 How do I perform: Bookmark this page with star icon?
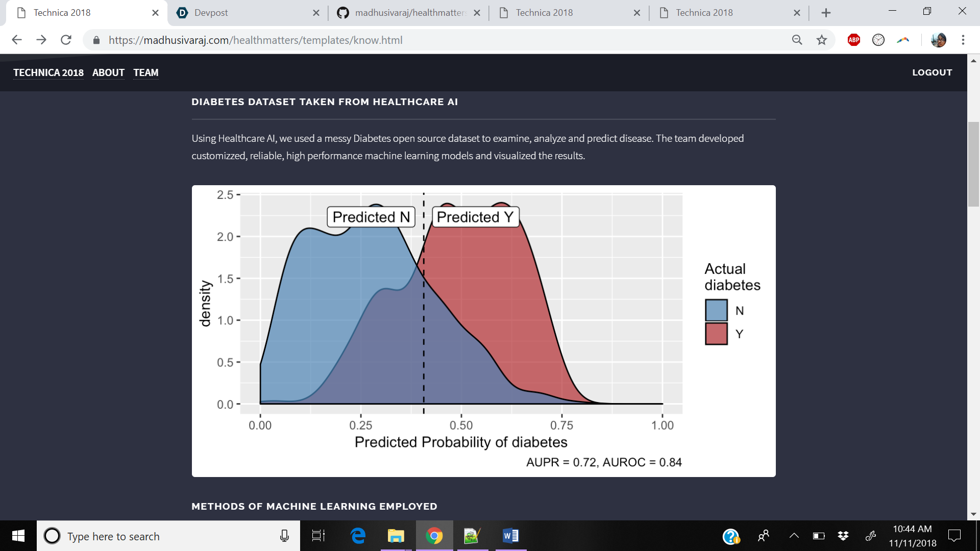821,40
